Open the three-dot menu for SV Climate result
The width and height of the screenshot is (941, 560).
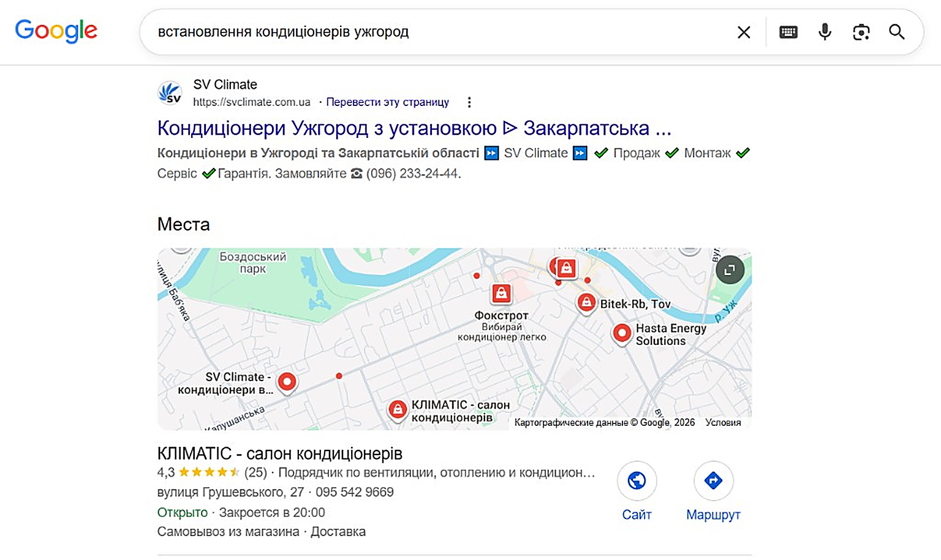coord(469,102)
